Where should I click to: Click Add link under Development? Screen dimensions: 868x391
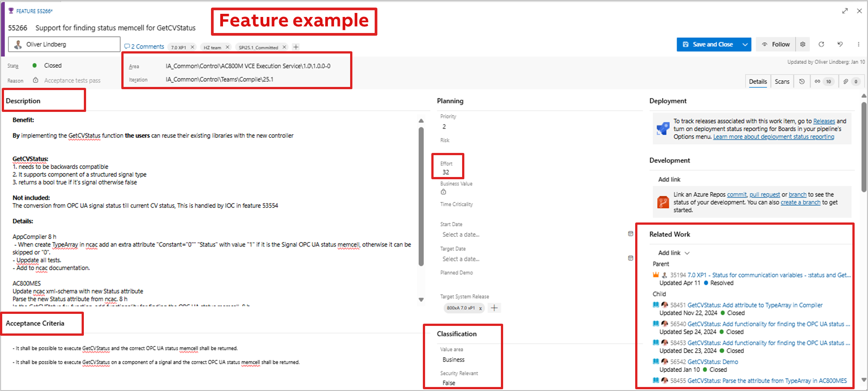tap(669, 179)
